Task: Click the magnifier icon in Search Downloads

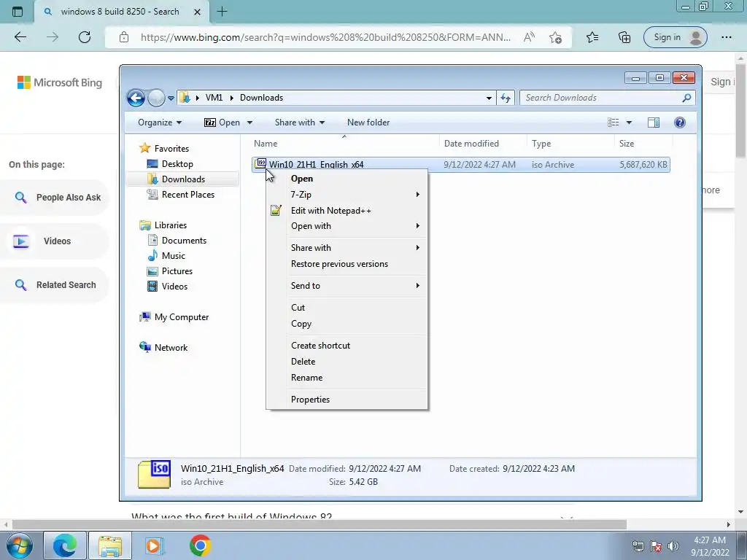Action: click(x=686, y=98)
